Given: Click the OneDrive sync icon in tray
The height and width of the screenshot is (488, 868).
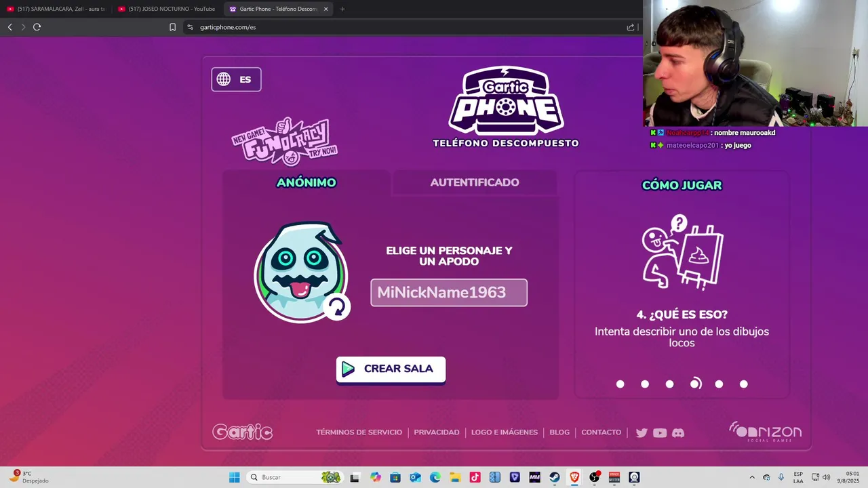Looking at the screenshot, I should 766,477.
